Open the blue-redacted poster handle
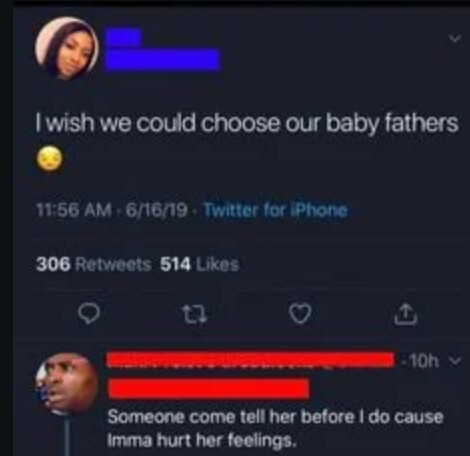The image size is (470, 456). pos(162,60)
